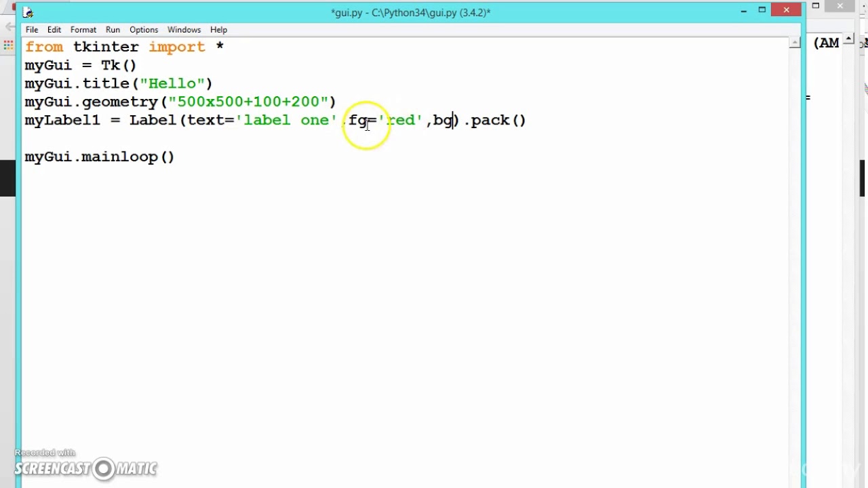Click the 'bg' argument in code
868x488 pixels.
click(442, 120)
